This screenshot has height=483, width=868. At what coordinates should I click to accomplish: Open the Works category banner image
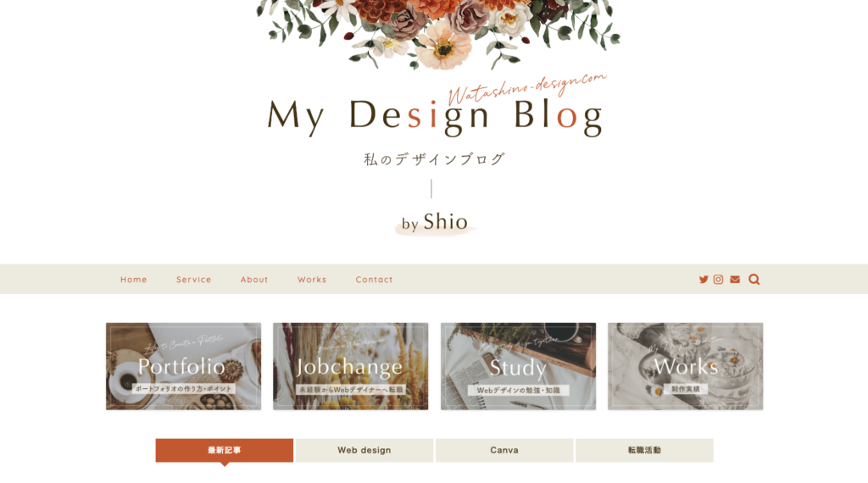point(685,366)
